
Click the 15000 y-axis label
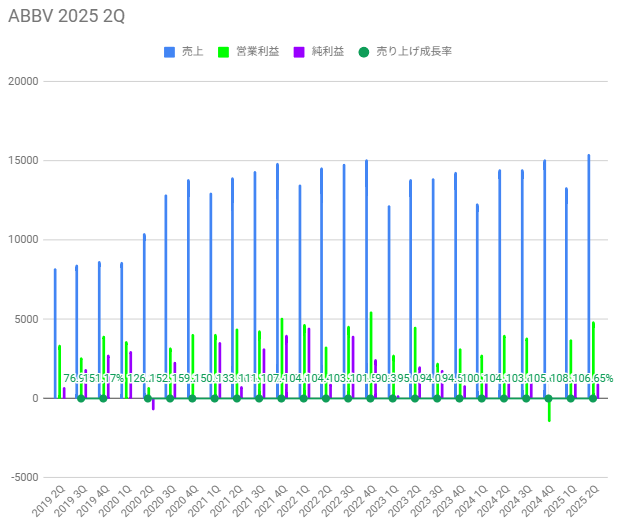pyautogui.click(x=23, y=161)
